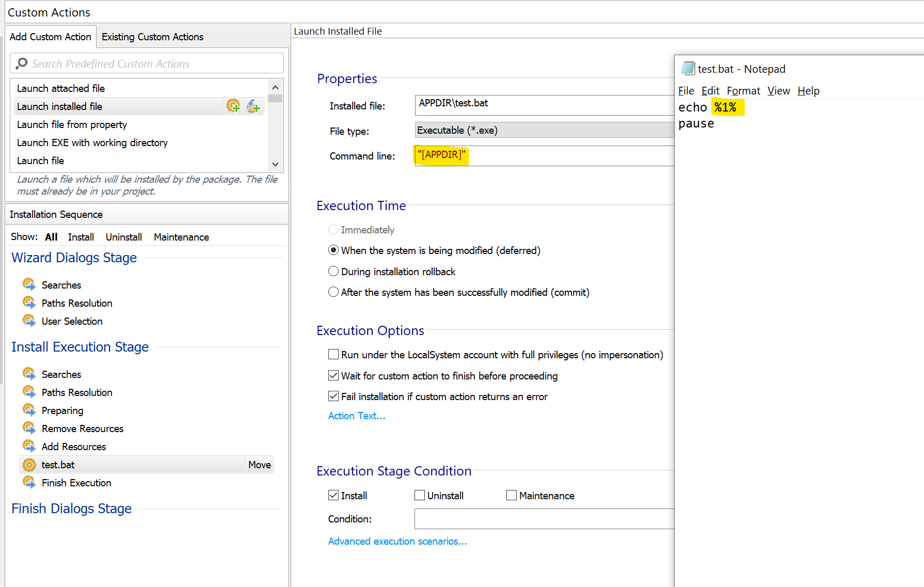This screenshot has width=924, height=587.
Task: Click the custom actions list scroll down arrow
Action: click(275, 164)
